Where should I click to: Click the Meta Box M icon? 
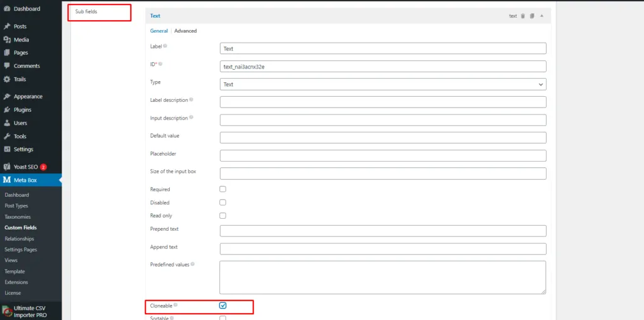[x=6, y=180]
